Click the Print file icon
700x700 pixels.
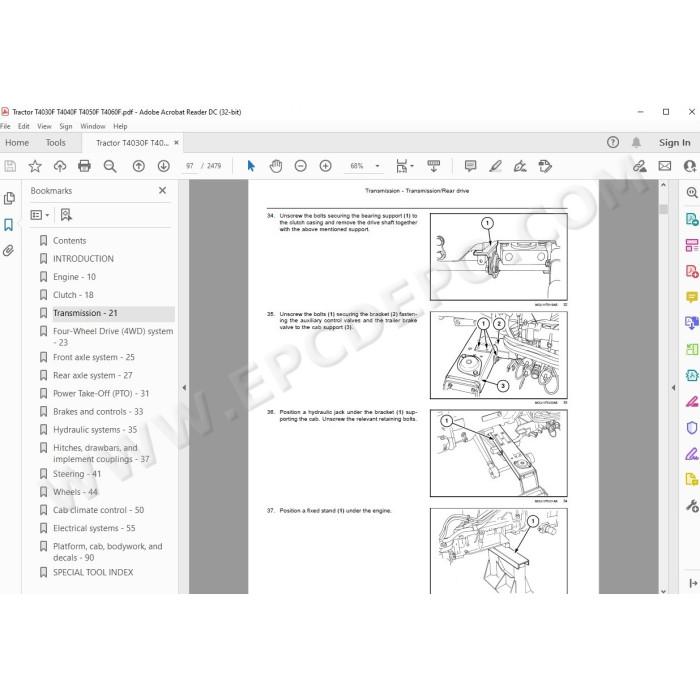(x=84, y=166)
